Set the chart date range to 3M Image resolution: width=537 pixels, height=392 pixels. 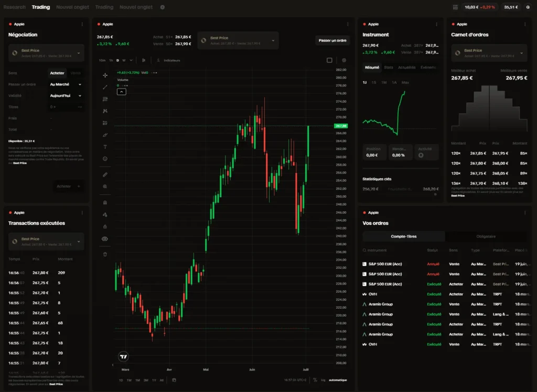click(146, 380)
